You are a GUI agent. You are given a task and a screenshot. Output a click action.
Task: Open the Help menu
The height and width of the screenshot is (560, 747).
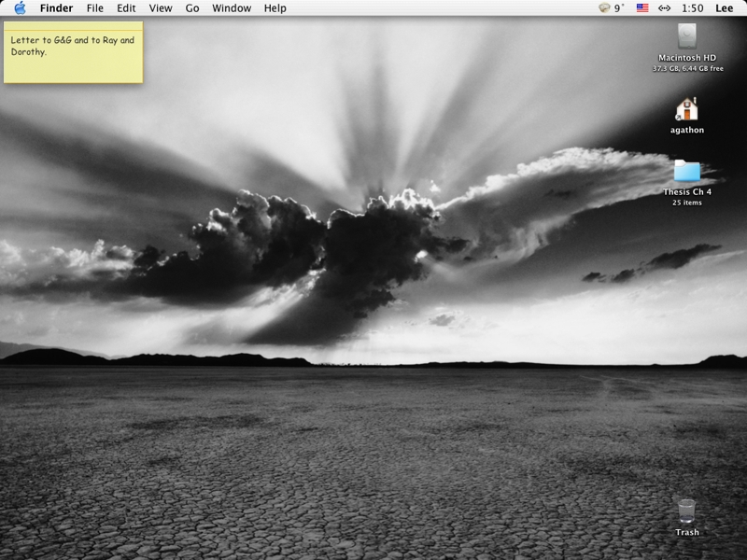275,8
